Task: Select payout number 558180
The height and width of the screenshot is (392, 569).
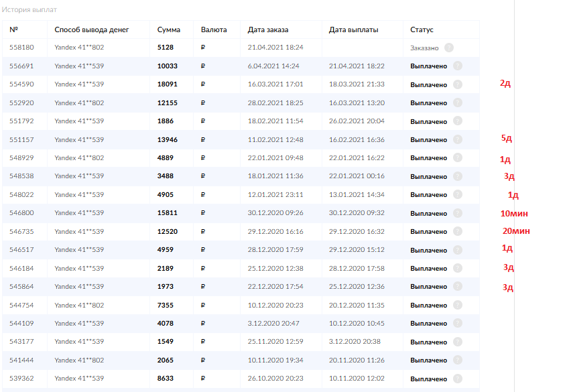Action: point(21,47)
